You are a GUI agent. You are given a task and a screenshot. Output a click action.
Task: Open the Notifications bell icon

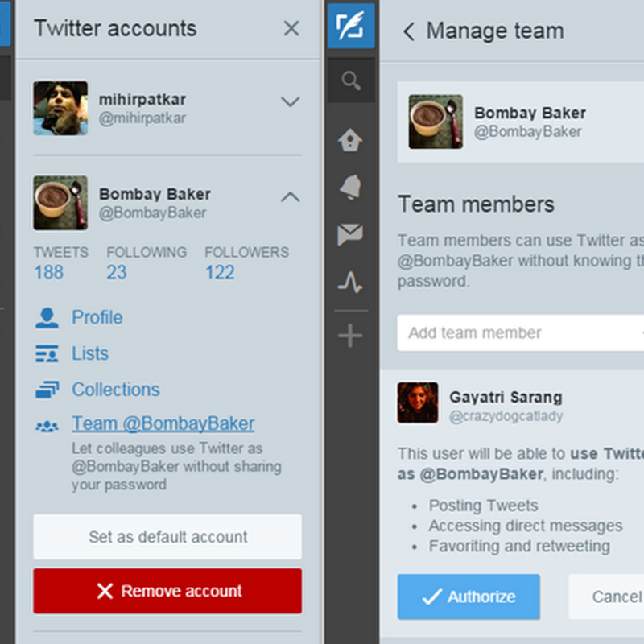[350, 187]
